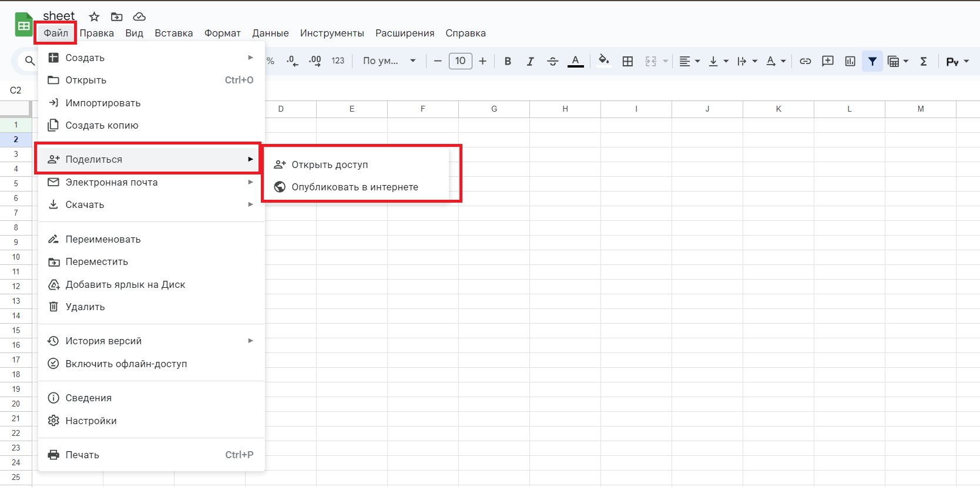Open the cell borders tool
Image resolution: width=980 pixels, height=487 pixels.
coord(627,61)
